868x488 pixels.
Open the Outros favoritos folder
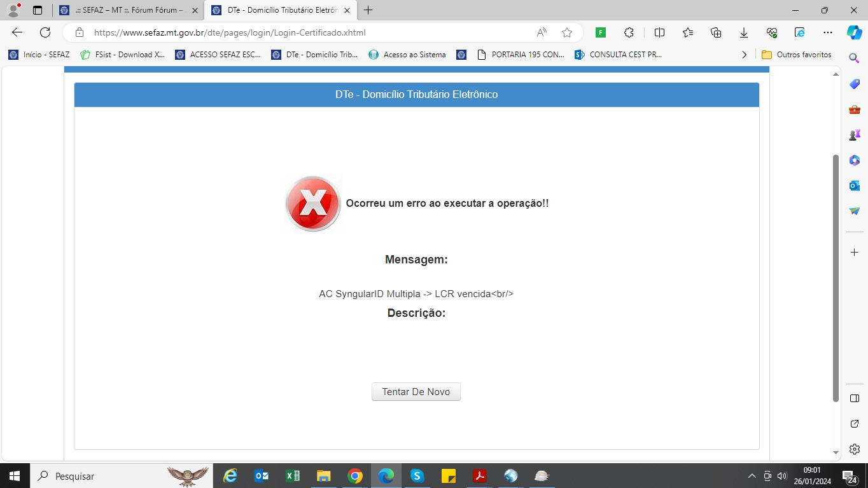coord(797,55)
